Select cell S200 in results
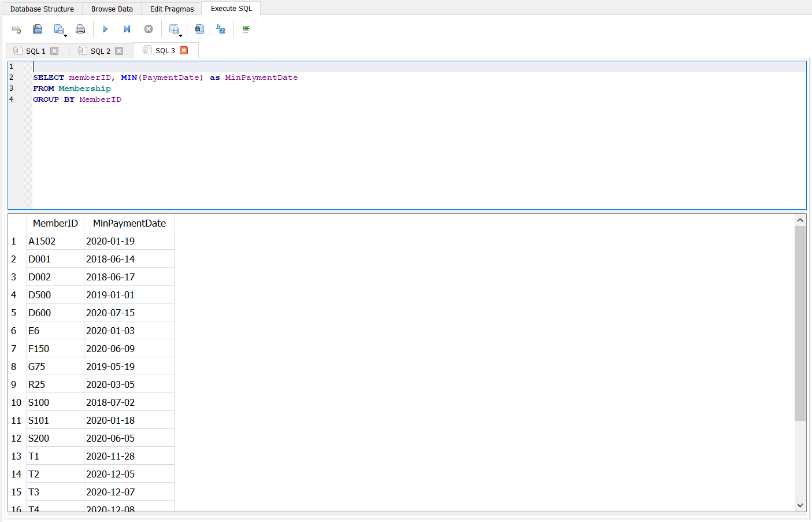This screenshot has width=812, height=522. (55, 438)
